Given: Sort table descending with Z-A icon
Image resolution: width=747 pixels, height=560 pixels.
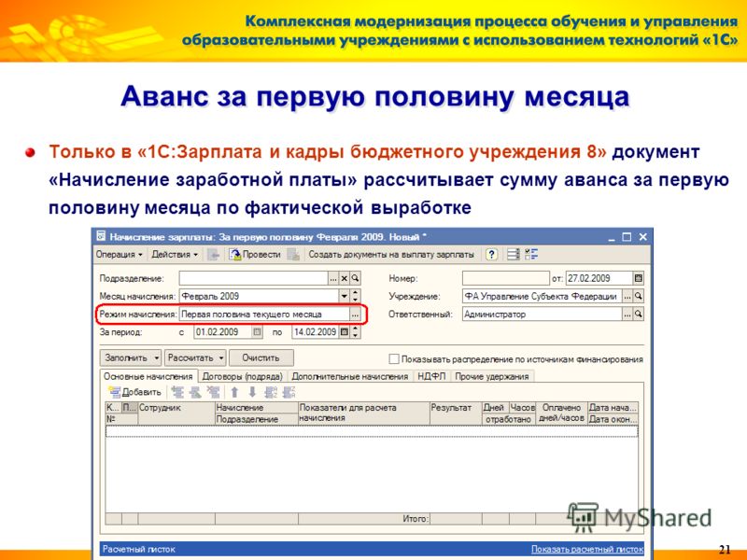Looking at the screenshot, I should 289,392.
